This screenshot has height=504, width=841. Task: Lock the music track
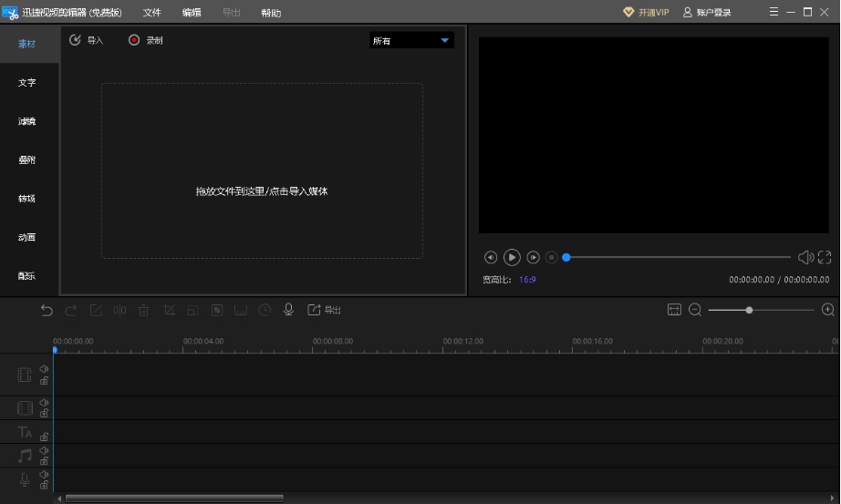click(x=44, y=461)
